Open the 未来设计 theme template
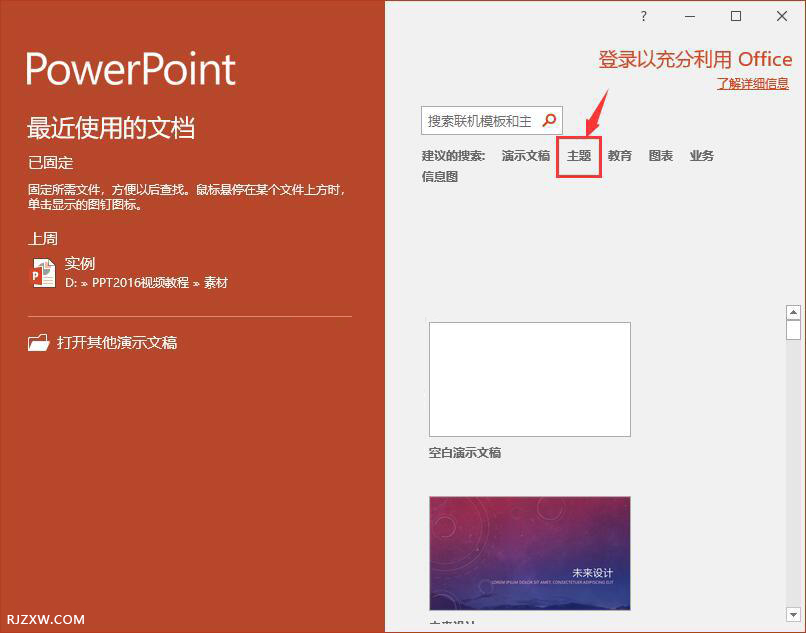This screenshot has width=806, height=633. pos(529,552)
